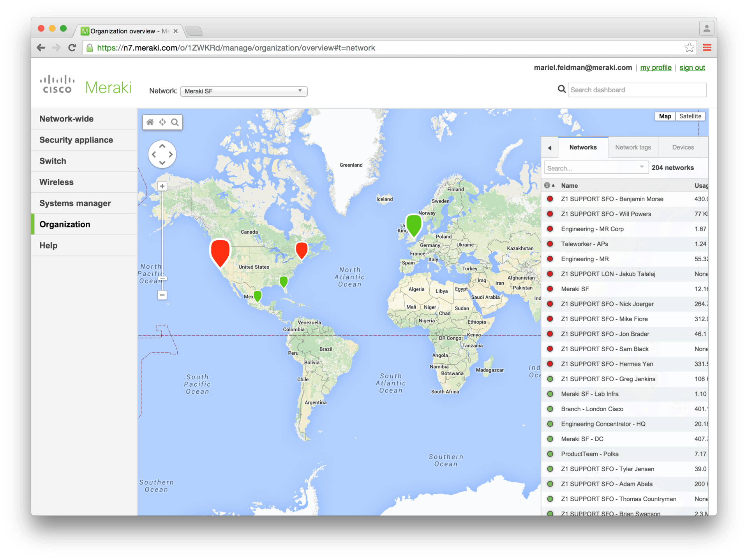
Task: Sort by the status column header icon
Action: (549, 185)
